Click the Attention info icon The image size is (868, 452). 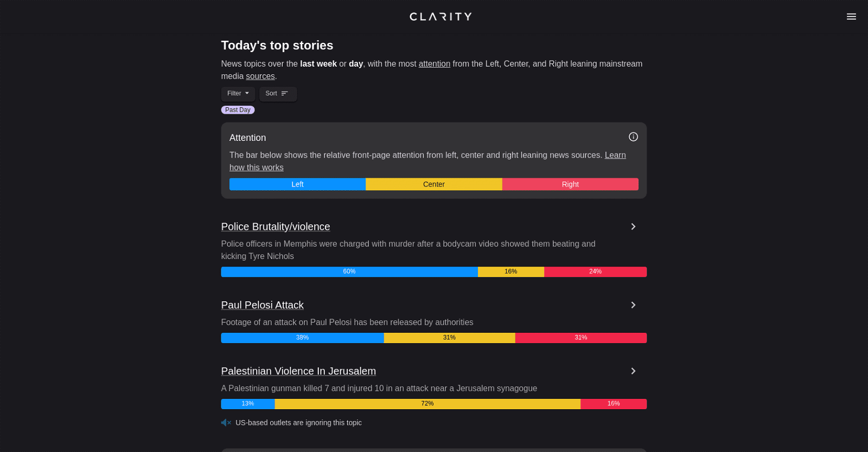633,137
